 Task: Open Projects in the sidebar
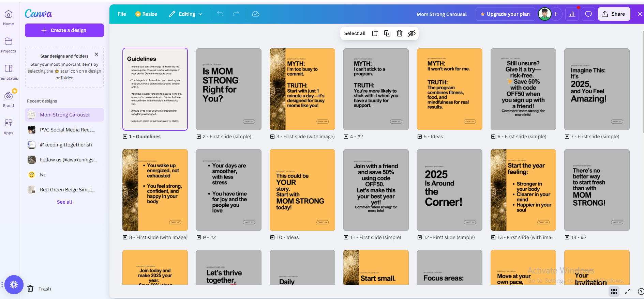tap(9, 45)
